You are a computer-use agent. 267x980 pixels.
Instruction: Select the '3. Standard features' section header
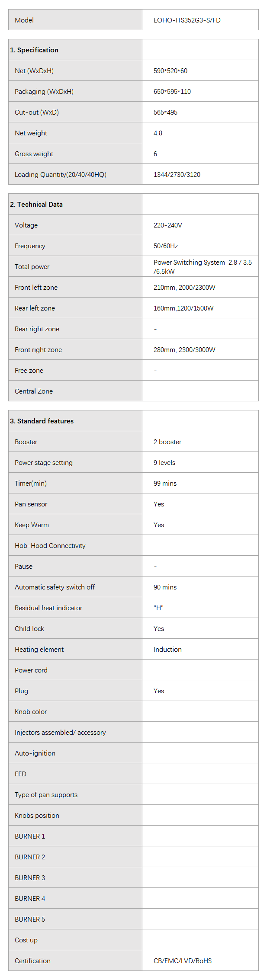(x=42, y=421)
